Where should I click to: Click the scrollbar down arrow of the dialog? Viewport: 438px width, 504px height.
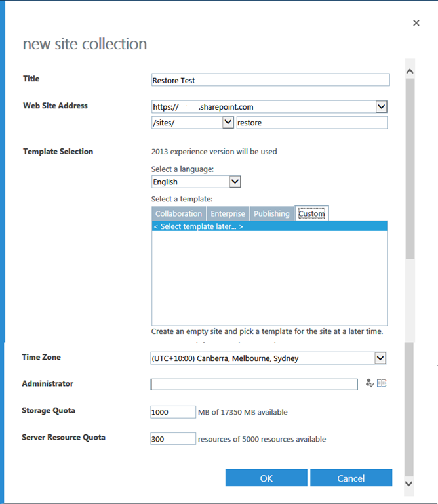click(410, 483)
